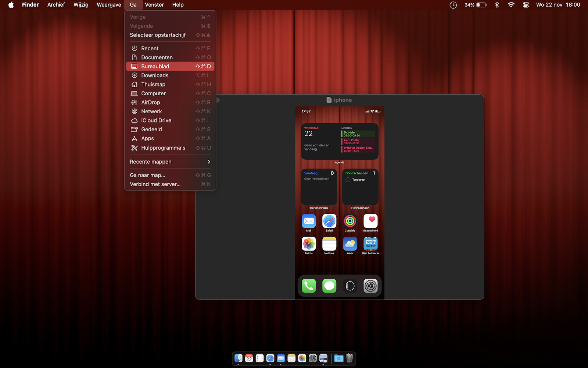Choose Ga naar map… menu item
This screenshot has width=588, height=368.
tap(170, 176)
